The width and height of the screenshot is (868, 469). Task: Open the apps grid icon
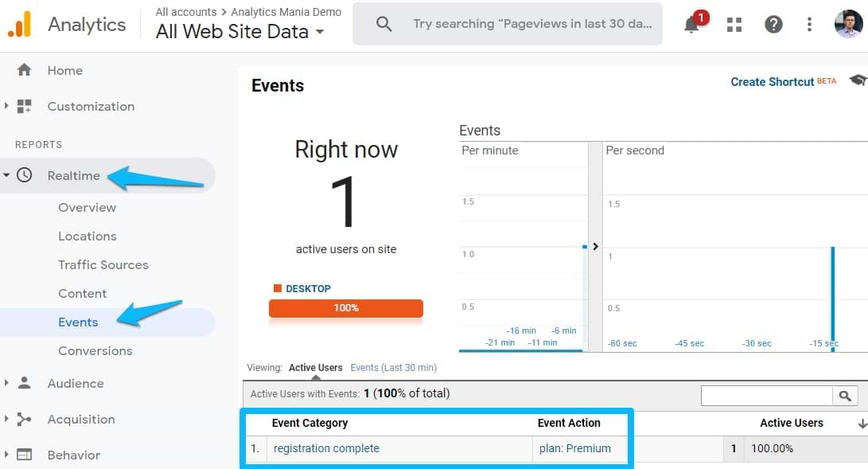[734, 25]
